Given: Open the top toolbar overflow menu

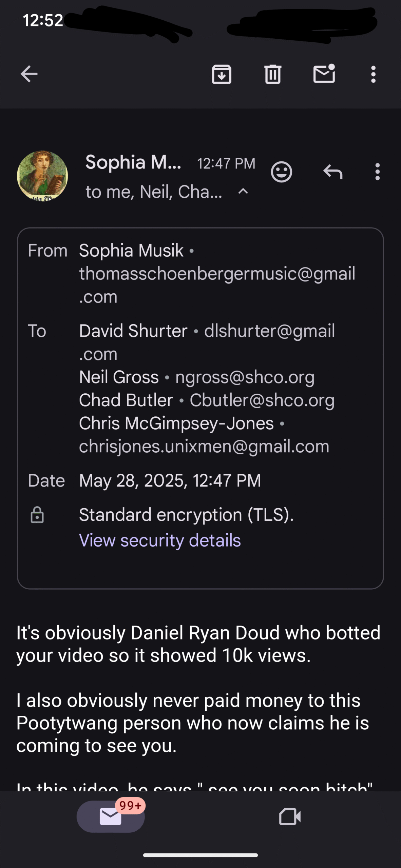Looking at the screenshot, I should (374, 74).
